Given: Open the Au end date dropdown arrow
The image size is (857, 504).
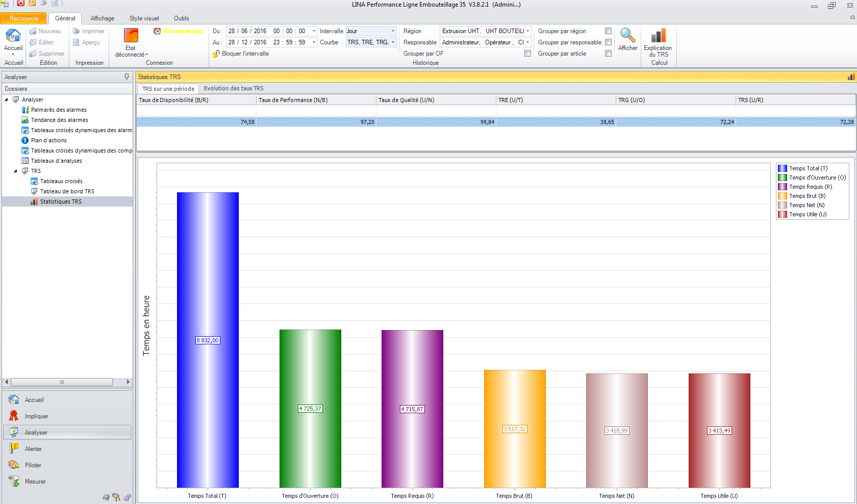Looking at the screenshot, I should click(x=314, y=42).
